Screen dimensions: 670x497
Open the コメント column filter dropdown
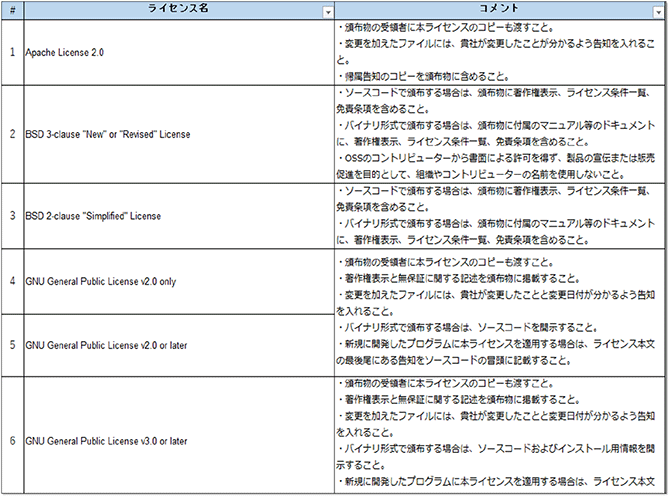659,11
